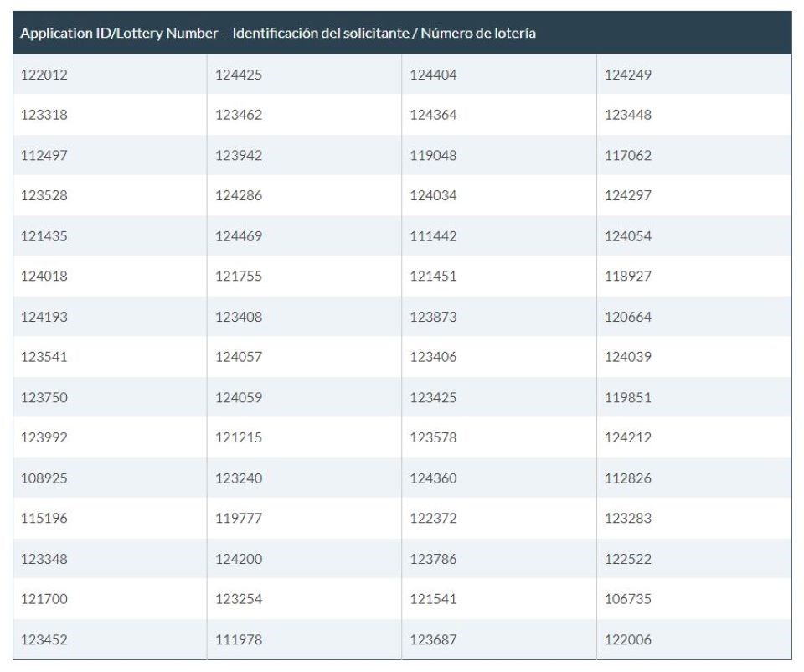This screenshot has height=672, width=804.
Task: Select lottery number 106735
Action: point(627,599)
